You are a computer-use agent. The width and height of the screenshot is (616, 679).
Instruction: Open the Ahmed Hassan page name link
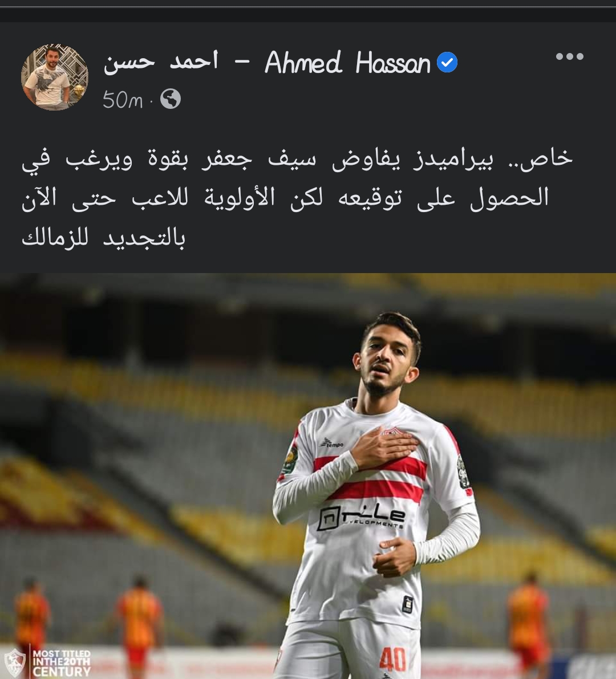click(347, 63)
